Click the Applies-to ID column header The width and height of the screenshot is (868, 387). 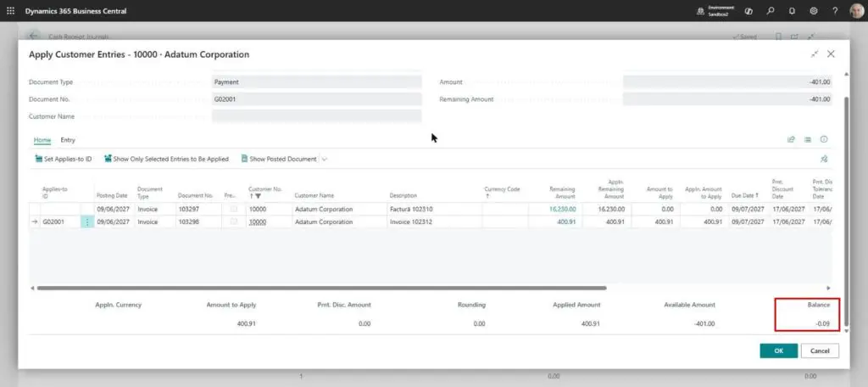click(55, 192)
